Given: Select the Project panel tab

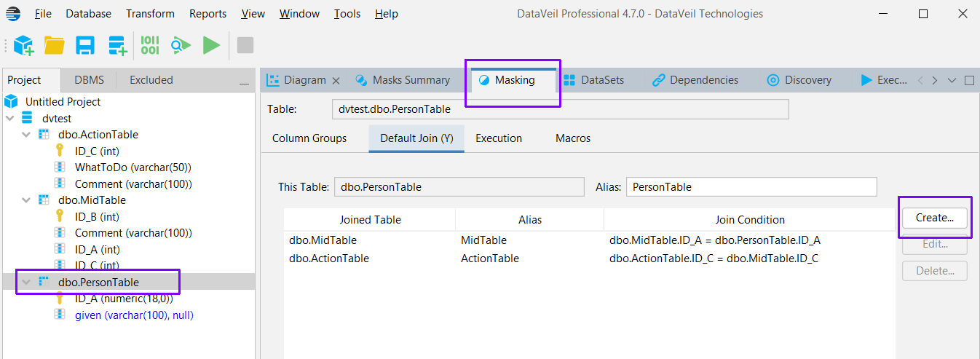Looking at the screenshot, I should click(x=24, y=80).
